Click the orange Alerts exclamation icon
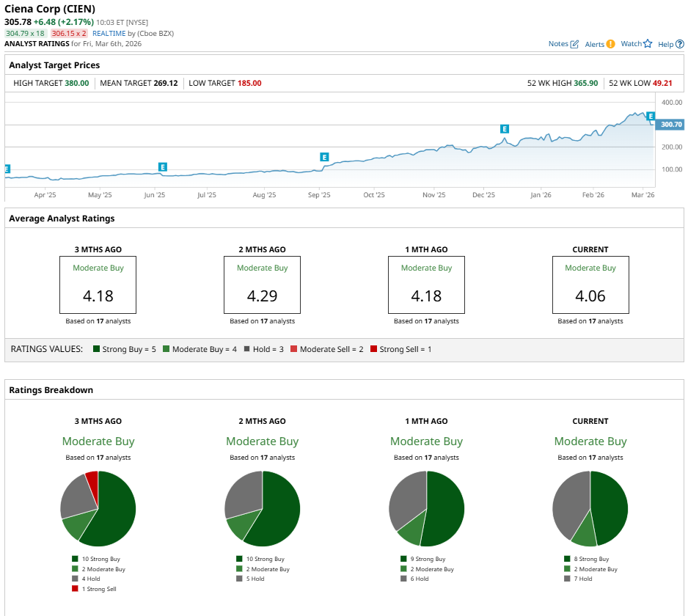Image resolution: width=688 pixels, height=616 pixels. pos(610,44)
